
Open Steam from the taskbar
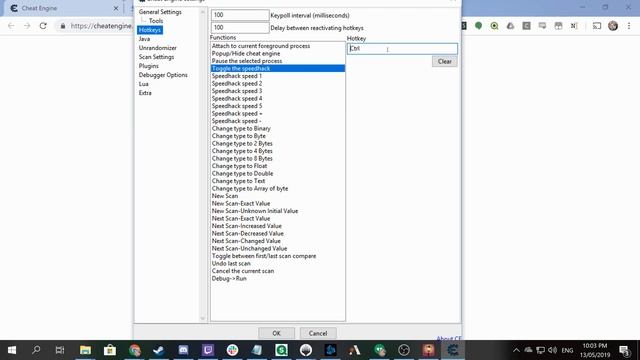[158, 350]
